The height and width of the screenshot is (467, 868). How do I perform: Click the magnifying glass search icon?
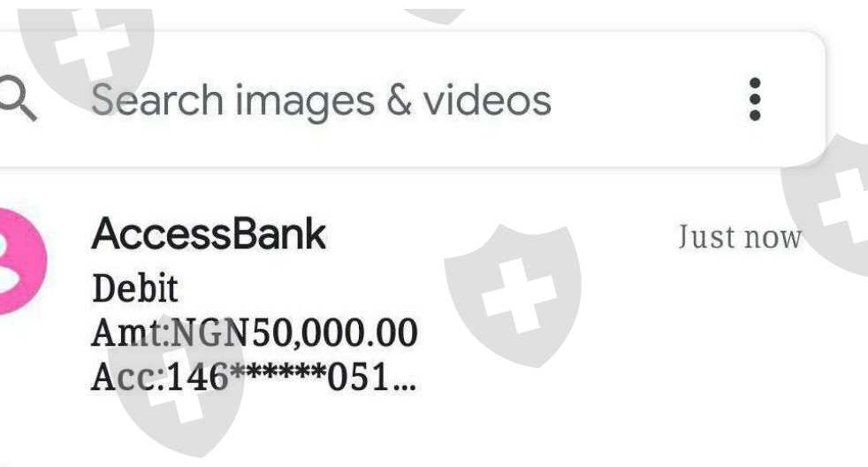[x=18, y=98]
